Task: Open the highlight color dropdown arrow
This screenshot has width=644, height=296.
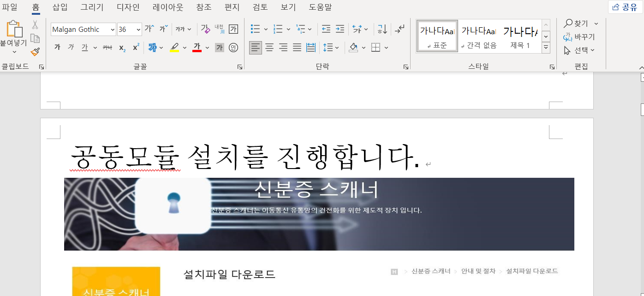Action: click(x=185, y=48)
